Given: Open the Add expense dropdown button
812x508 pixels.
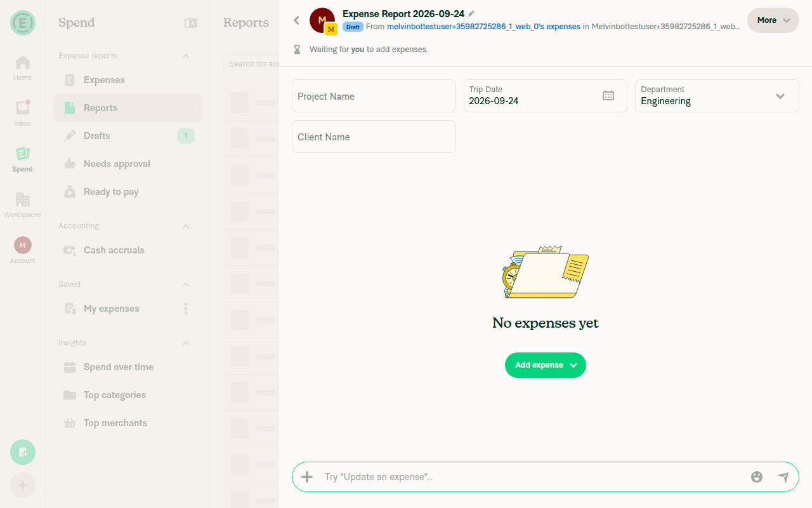Looking at the screenshot, I should tap(546, 365).
